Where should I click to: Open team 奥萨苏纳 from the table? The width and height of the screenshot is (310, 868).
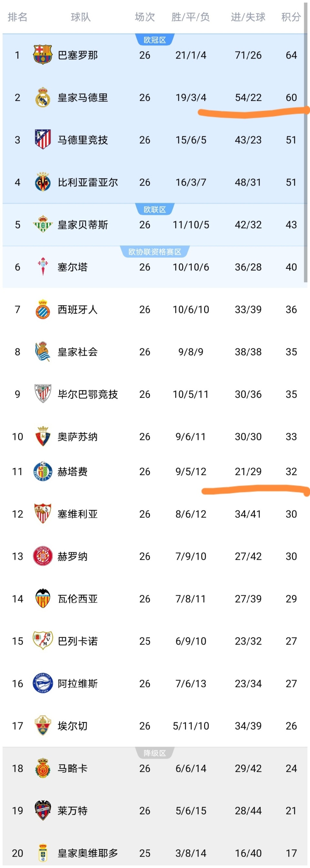(x=78, y=437)
